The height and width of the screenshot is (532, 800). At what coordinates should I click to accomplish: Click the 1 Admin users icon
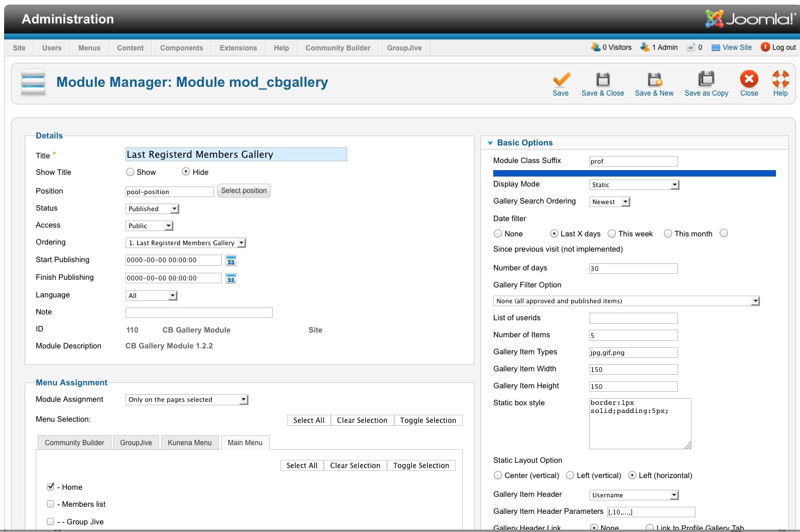[645, 47]
